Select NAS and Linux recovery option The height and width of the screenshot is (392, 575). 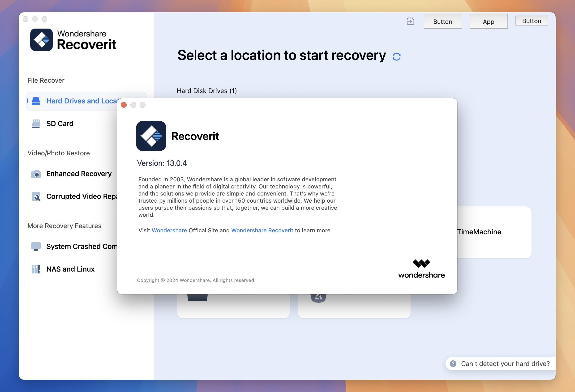coord(70,268)
